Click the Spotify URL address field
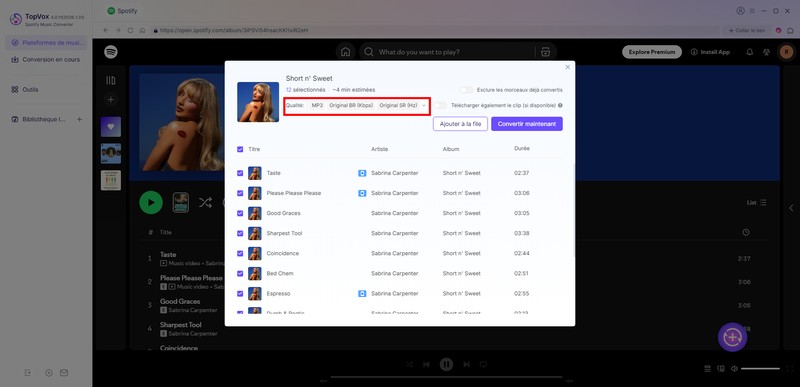Image resolution: width=800 pixels, height=387 pixels. [x=434, y=31]
